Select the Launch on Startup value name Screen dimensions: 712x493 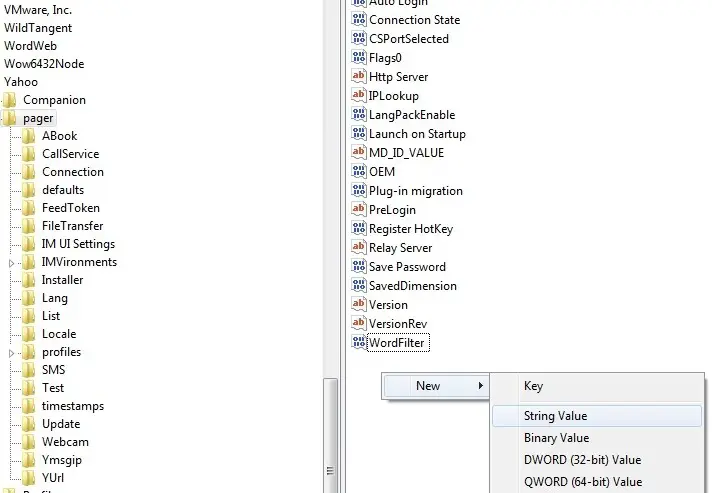(x=417, y=134)
